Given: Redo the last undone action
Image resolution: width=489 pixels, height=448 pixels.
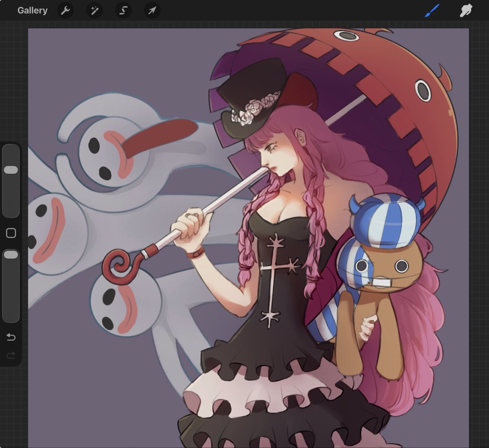Looking at the screenshot, I should [x=11, y=356].
